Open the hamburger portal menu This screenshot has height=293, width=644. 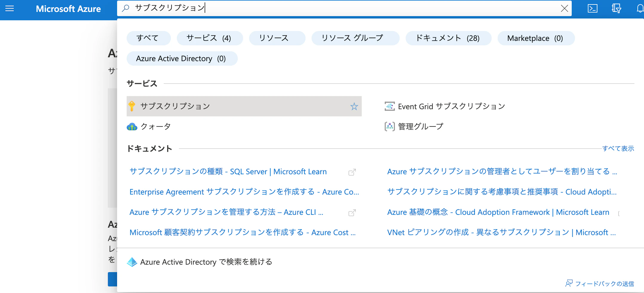click(x=10, y=8)
